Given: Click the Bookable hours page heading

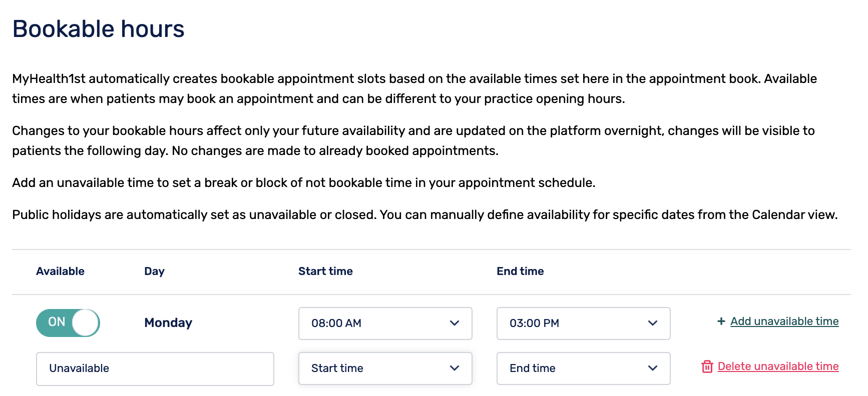Looking at the screenshot, I should point(99,29).
